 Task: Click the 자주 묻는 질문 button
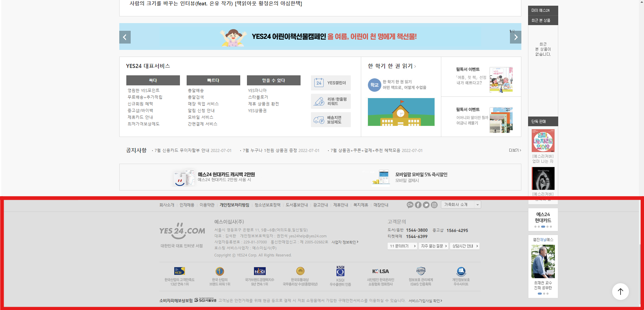pos(434,246)
